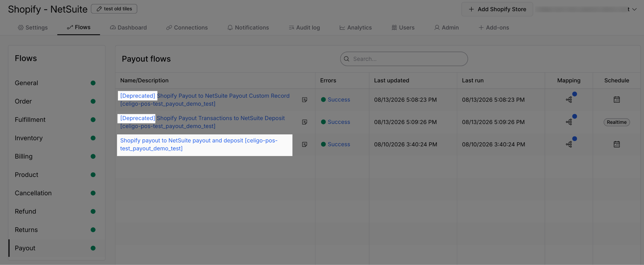
Task: Open Shopify Payout to NetSuite Payout Custom Record flow
Action: click(x=205, y=100)
